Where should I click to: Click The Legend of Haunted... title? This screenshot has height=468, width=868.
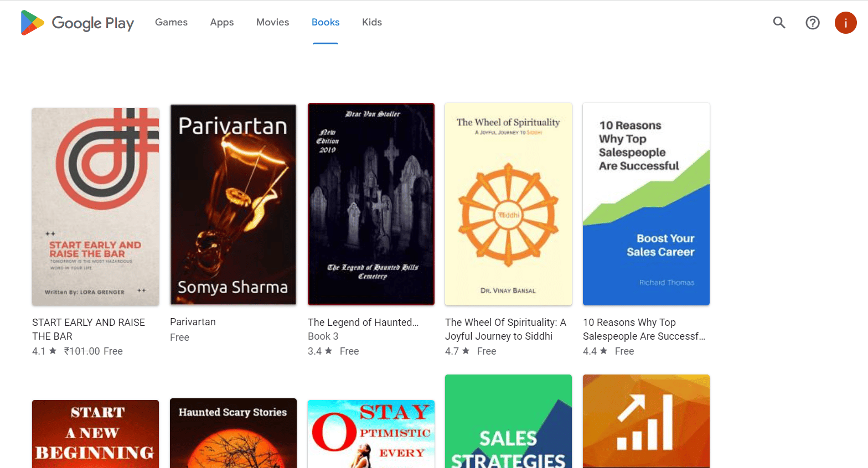pos(363,323)
